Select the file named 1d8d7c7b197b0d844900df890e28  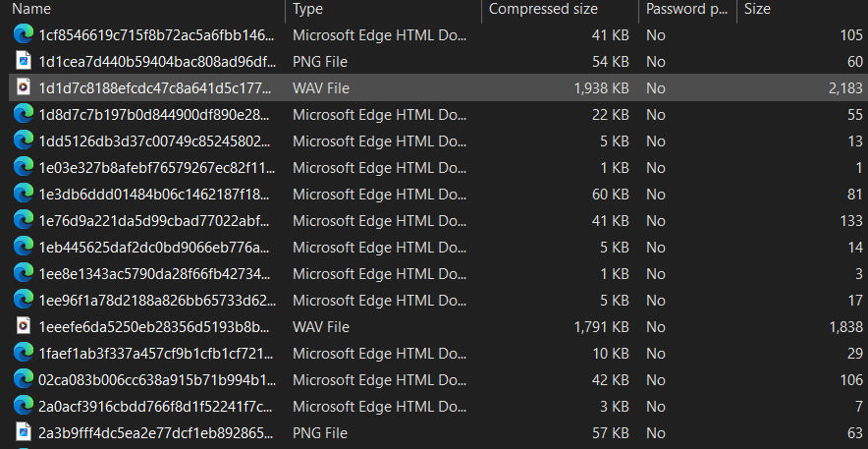152,114
